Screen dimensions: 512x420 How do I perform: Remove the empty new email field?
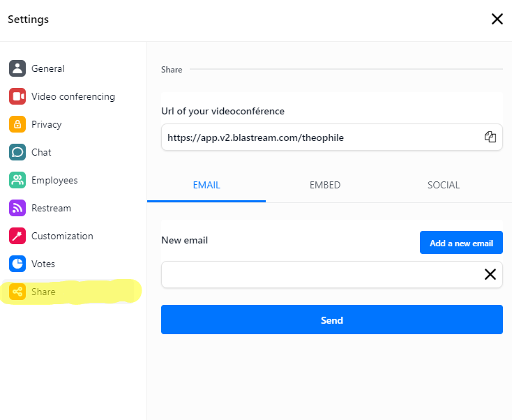point(490,274)
